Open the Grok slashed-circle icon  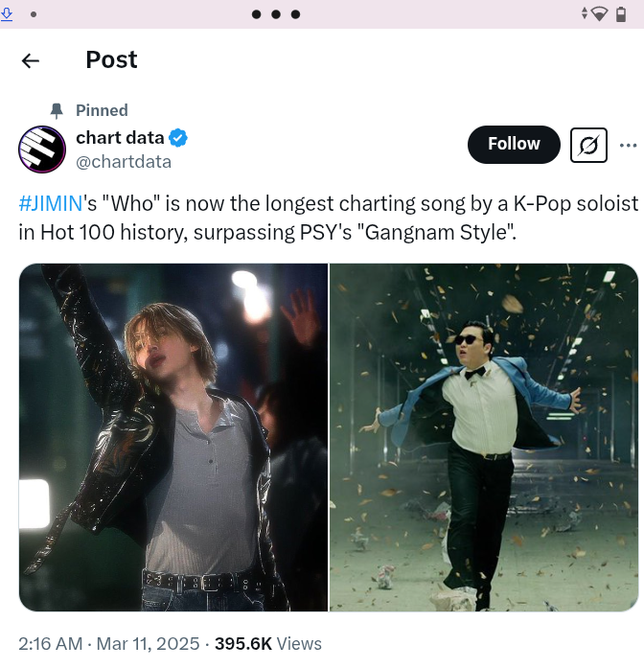point(588,145)
